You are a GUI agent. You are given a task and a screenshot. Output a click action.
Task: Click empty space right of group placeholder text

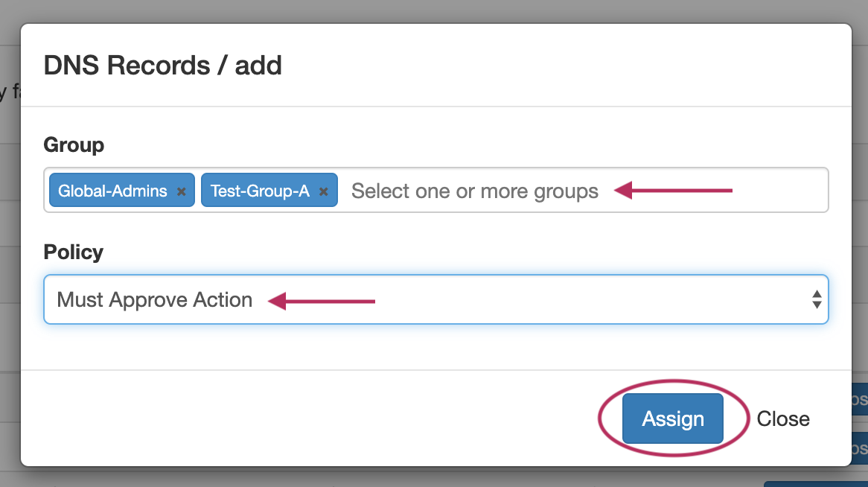coord(782,191)
